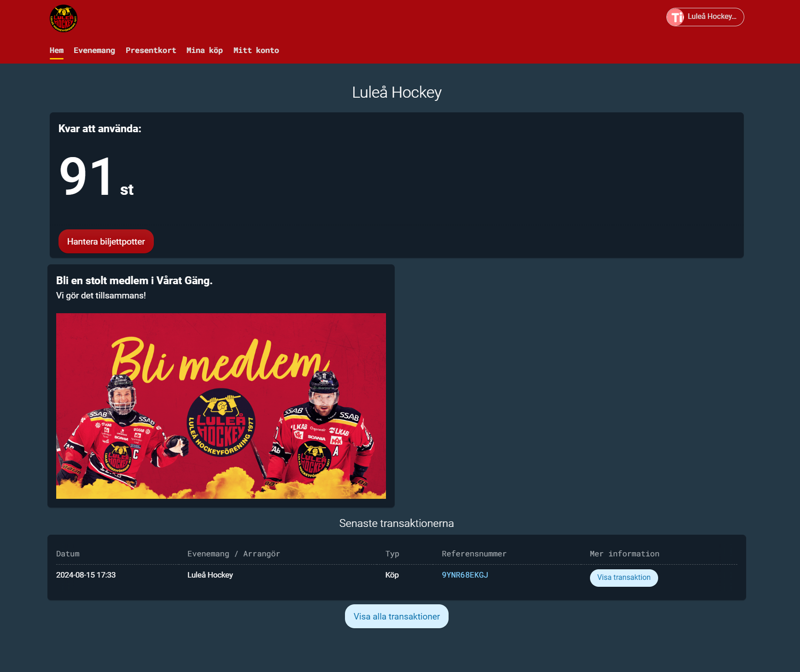Open the Mina köp menu item

pyautogui.click(x=204, y=50)
